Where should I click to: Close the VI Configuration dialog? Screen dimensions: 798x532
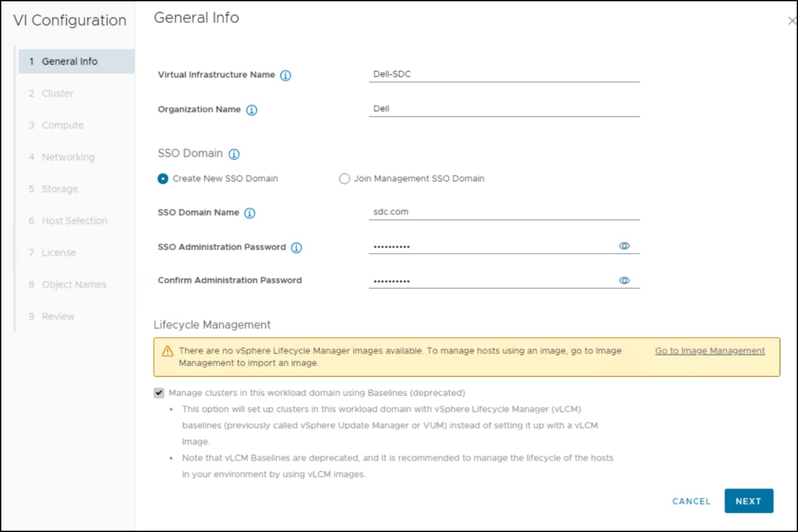[792, 21]
